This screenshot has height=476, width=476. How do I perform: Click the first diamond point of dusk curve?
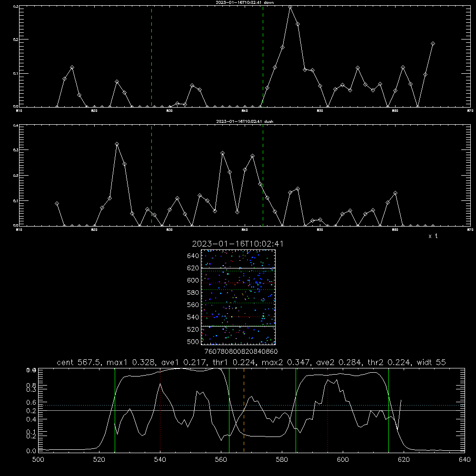pos(57,204)
